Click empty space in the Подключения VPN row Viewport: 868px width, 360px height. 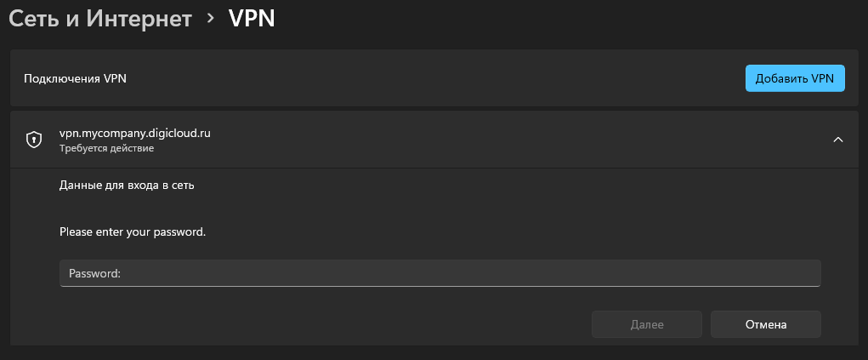tap(425, 78)
